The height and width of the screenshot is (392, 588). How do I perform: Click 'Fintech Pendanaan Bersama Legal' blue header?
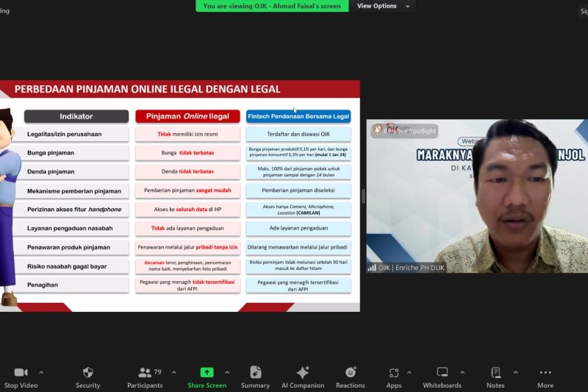click(298, 116)
